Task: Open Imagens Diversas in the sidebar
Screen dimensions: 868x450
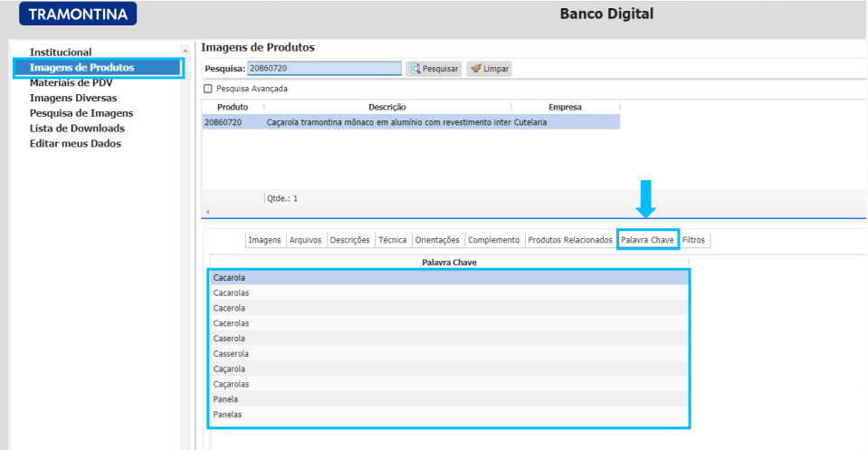Action: coord(73,98)
